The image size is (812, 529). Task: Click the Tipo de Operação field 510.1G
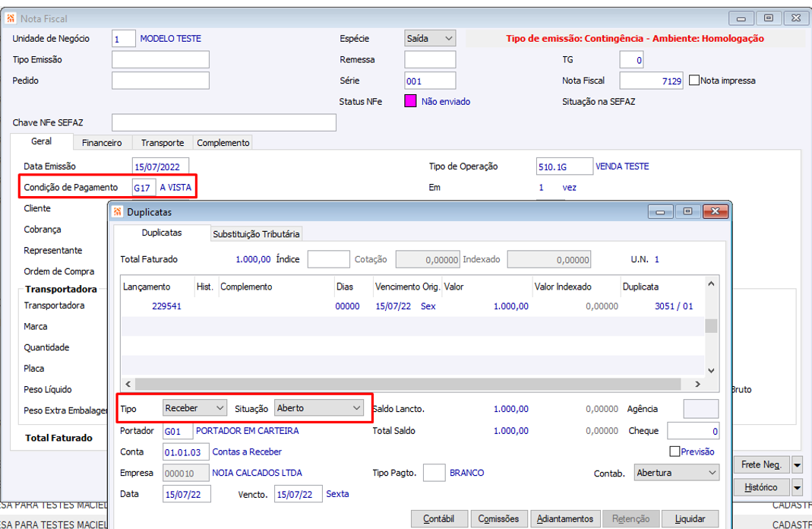(564, 167)
